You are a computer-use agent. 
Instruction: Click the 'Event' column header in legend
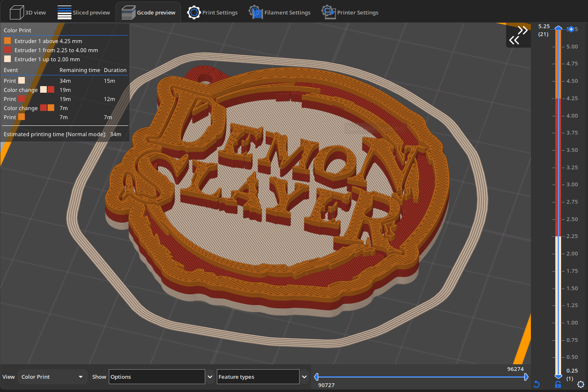(11, 70)
